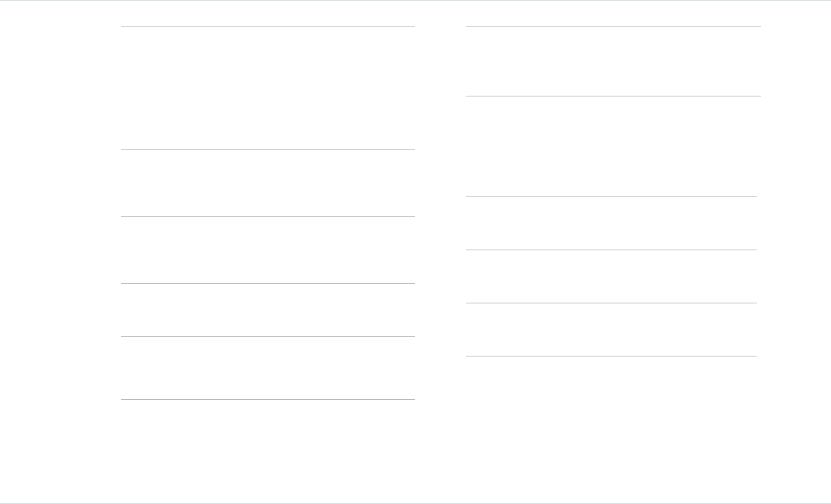Click the fourth divider line in right column

coord(611,250)
